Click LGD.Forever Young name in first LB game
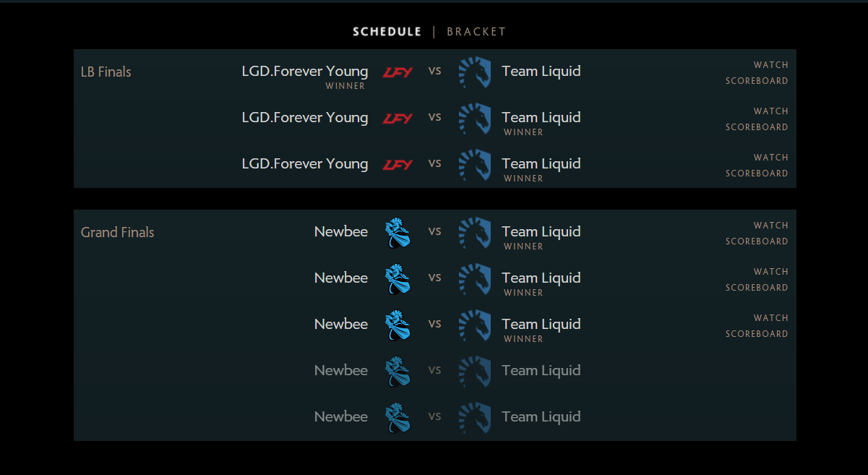Viewport: 868px width, 475px height. coord(305,72)
